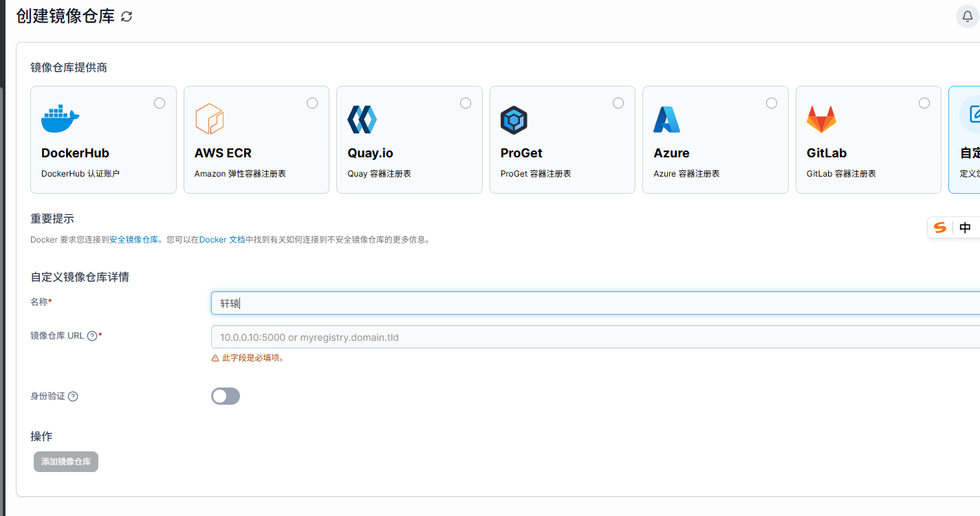Viewport: 980px width, 516px height.
Task: Open the 安全镜像仓库 link
Action: (134, 240)
